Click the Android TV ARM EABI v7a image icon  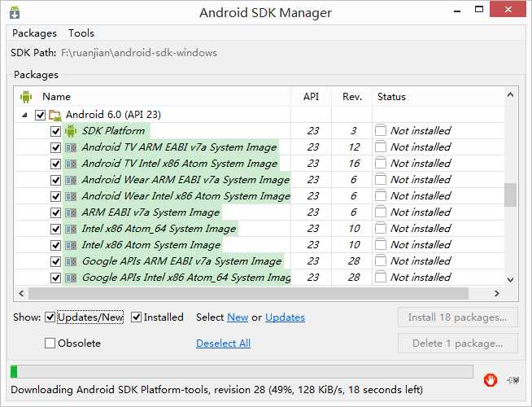[71, 147]
